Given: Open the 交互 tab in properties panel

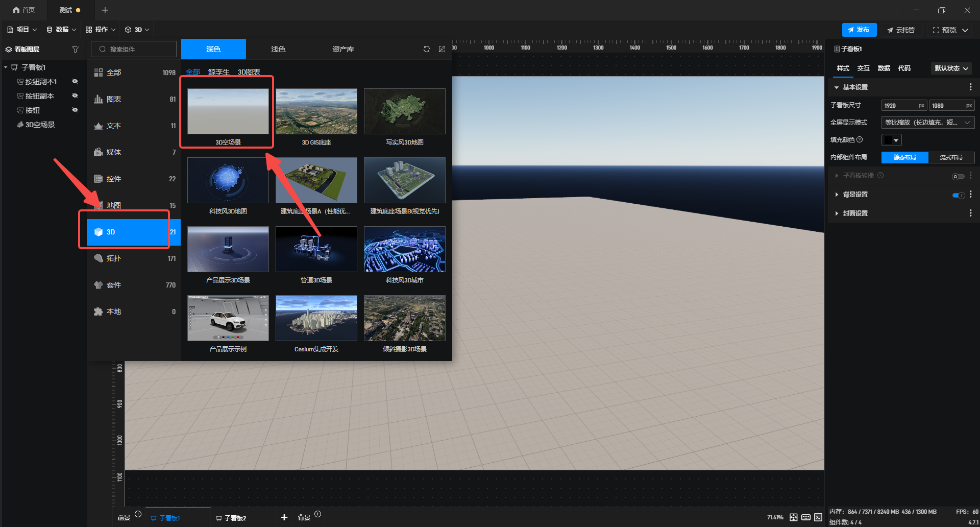Looking at the screenshot, I should tap(863, 68).
